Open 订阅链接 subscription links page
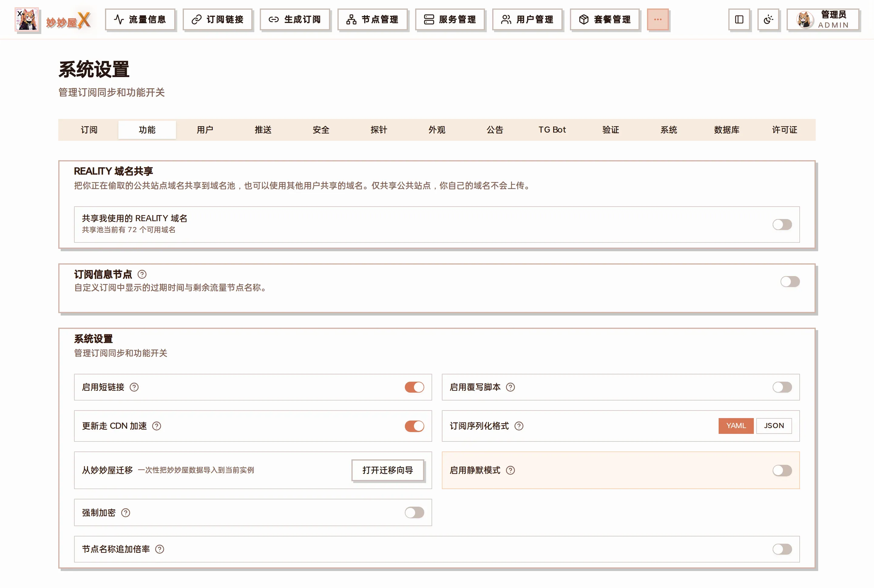 (218, 19)
